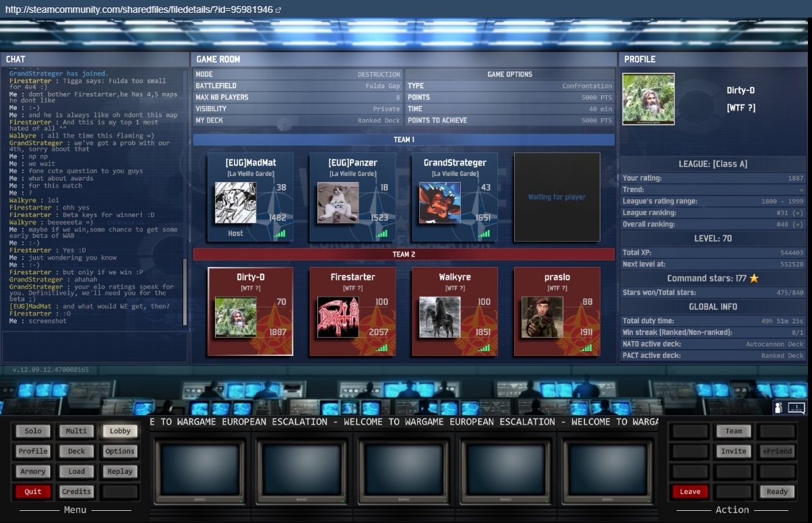812x523 pixels.
Task: Click Walkyre's name on Team 2 card
Action: [455, 277]
